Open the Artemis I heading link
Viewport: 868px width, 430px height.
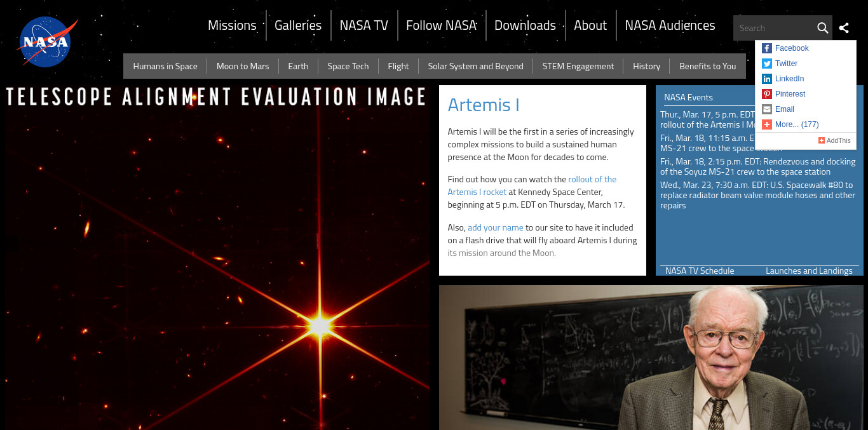484,105
